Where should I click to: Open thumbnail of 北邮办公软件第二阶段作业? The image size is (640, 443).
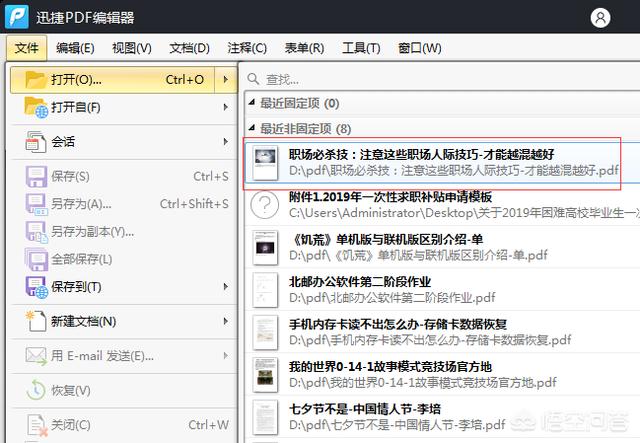[x=265, y=290]
